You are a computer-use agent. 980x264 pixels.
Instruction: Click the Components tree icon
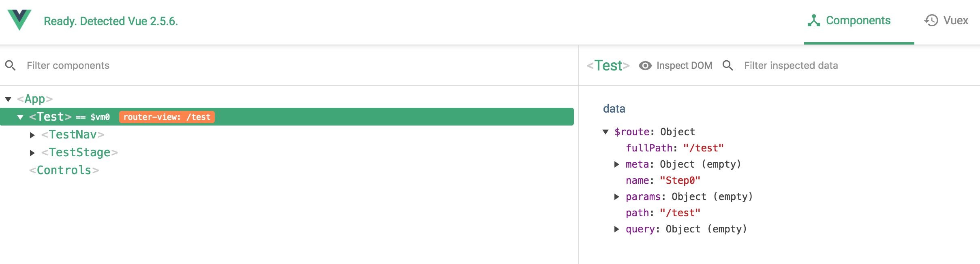pos(813,21)
